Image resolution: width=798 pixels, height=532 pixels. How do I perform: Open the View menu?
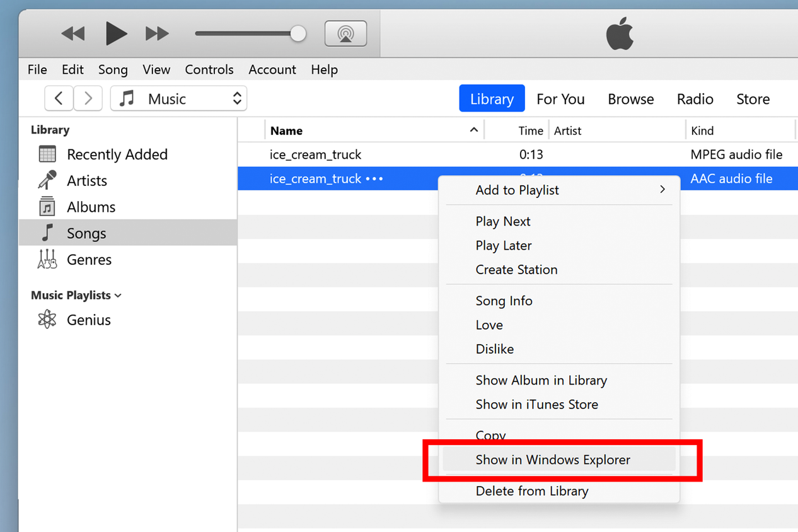pyautogui.click(x=156, y=69)
